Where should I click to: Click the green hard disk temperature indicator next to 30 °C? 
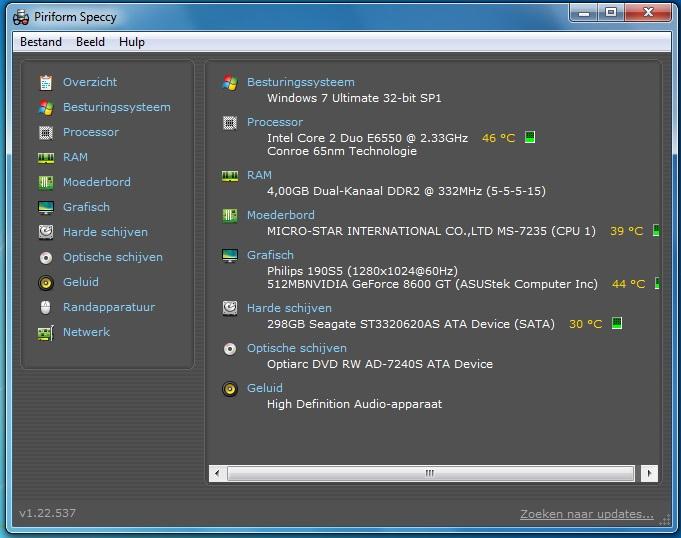[x=617, y=323]
